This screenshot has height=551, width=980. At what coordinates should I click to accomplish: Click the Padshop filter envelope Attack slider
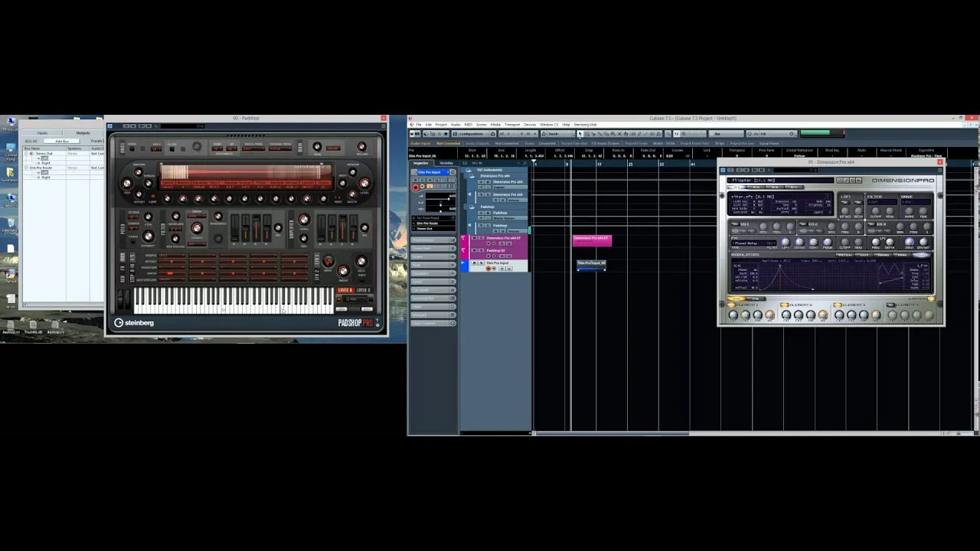235,228
